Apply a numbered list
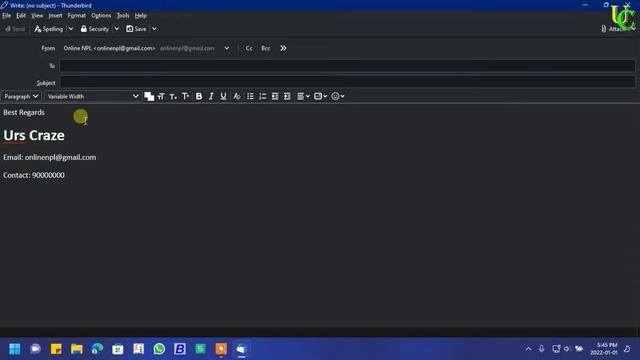Viewport: 640px width, 360px height. (x=262, y=96)
